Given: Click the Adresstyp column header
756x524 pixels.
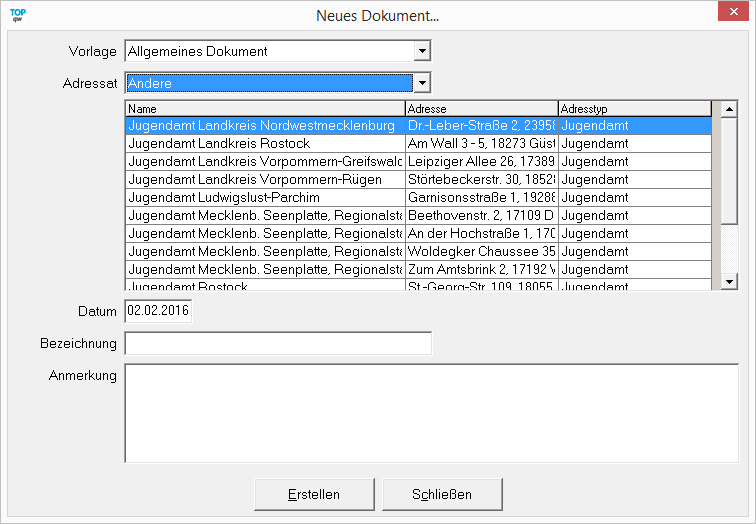Looking at the screenshot, I should tap(634, 108).
